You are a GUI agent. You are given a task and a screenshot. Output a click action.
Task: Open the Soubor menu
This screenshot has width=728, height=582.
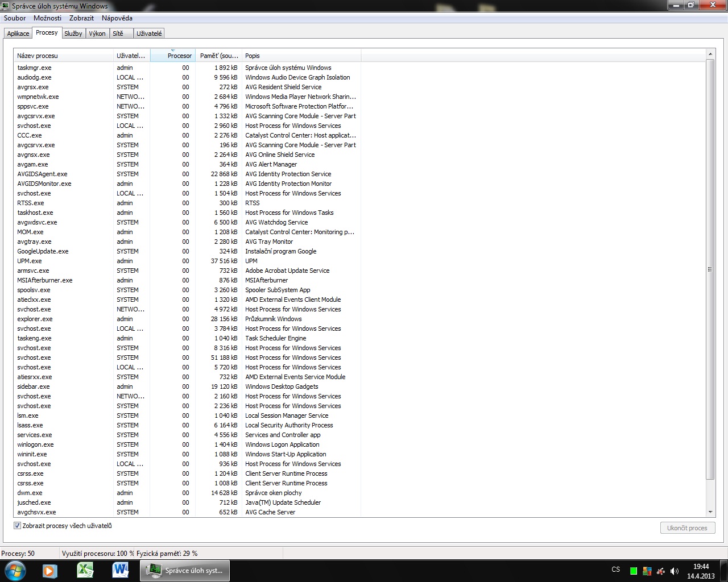coord(15,18)
